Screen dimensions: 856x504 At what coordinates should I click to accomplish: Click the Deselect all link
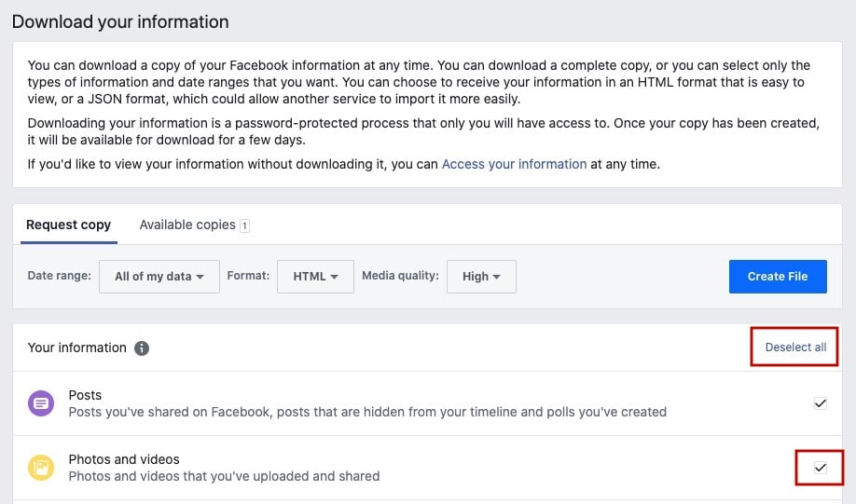tap(795, 347)
